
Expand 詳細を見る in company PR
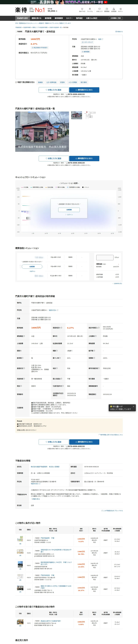(x=35, y=499)
